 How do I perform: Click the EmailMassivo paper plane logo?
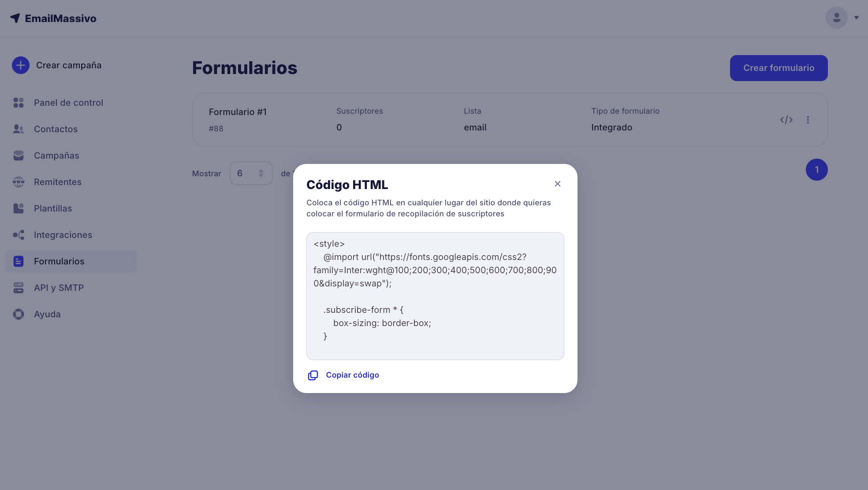click(x=15, y=18)
